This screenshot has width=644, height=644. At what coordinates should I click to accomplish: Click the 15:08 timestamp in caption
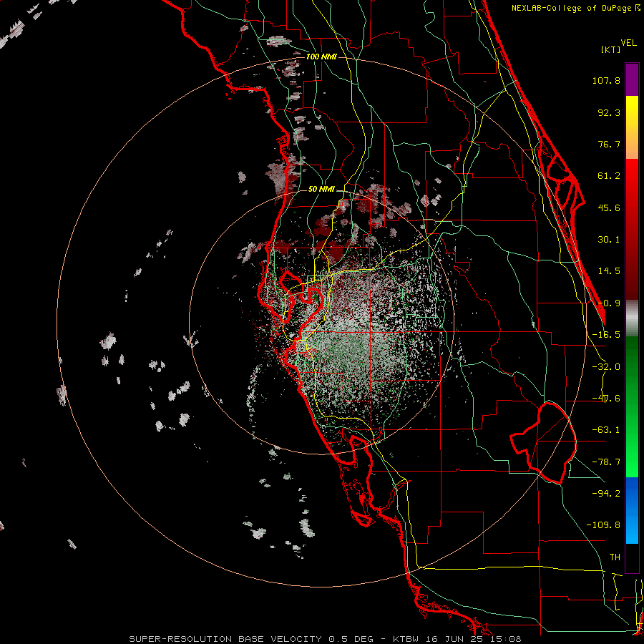tap(507, 639)
